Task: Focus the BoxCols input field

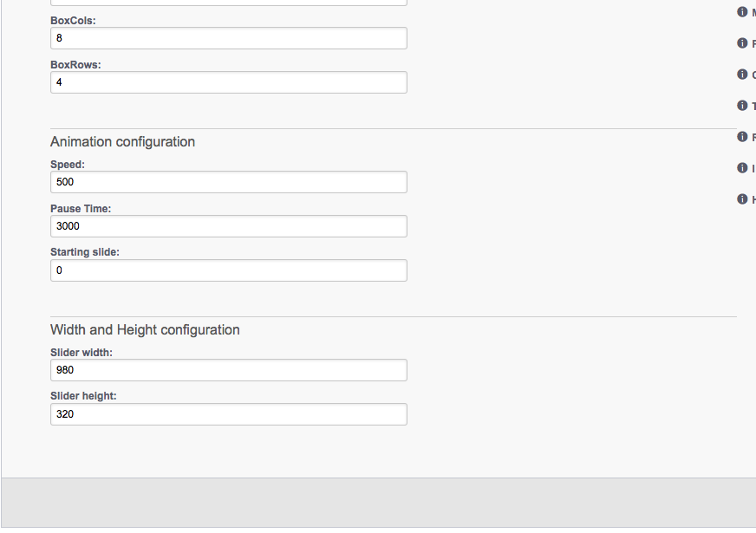Action: (229, 38)
